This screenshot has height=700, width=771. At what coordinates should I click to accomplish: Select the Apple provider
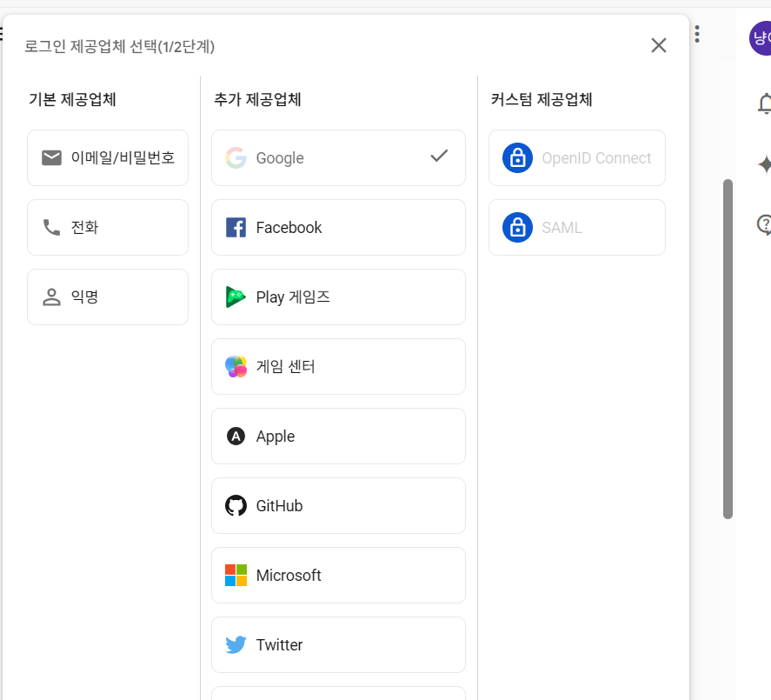point(338,436)
